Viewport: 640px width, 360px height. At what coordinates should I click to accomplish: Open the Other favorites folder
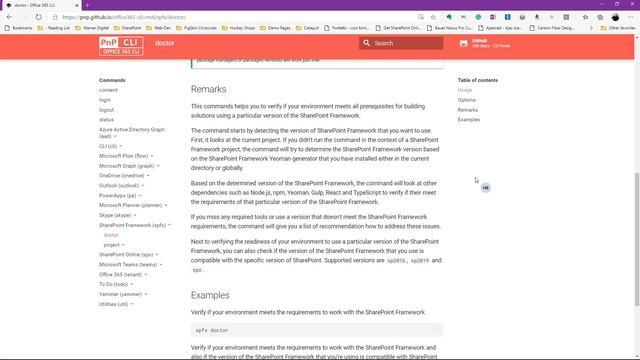click(x=618, y=28)
